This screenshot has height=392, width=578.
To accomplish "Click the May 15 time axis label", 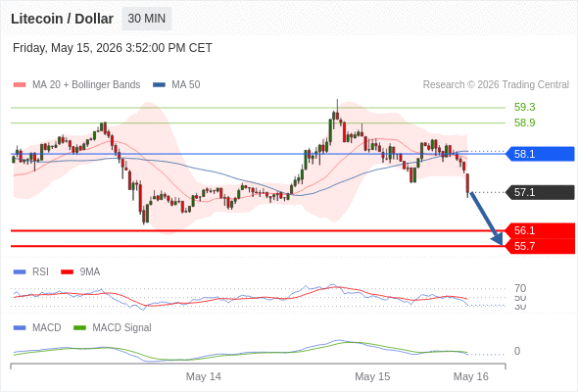I will click(372, 376).
